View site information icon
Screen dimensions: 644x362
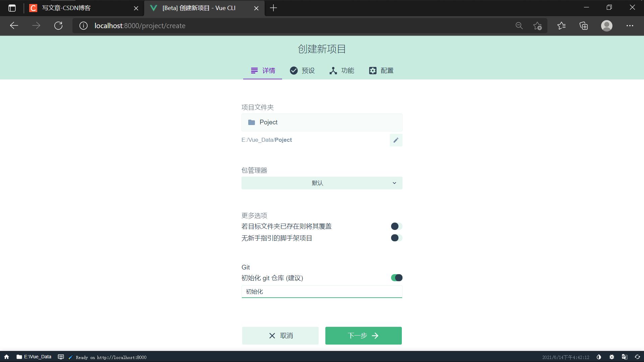point(84,26)
